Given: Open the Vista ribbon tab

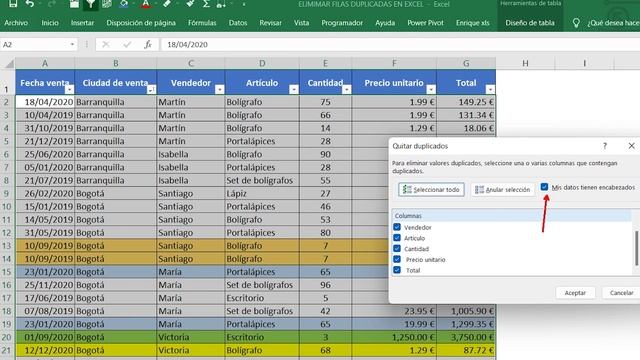Looking at the screenshot, I should tap(302, 23).
